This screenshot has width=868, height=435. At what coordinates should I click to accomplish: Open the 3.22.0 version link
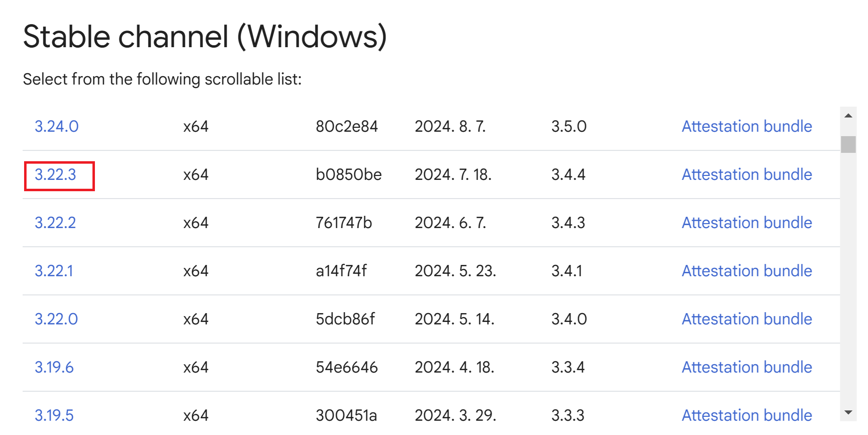56,319
